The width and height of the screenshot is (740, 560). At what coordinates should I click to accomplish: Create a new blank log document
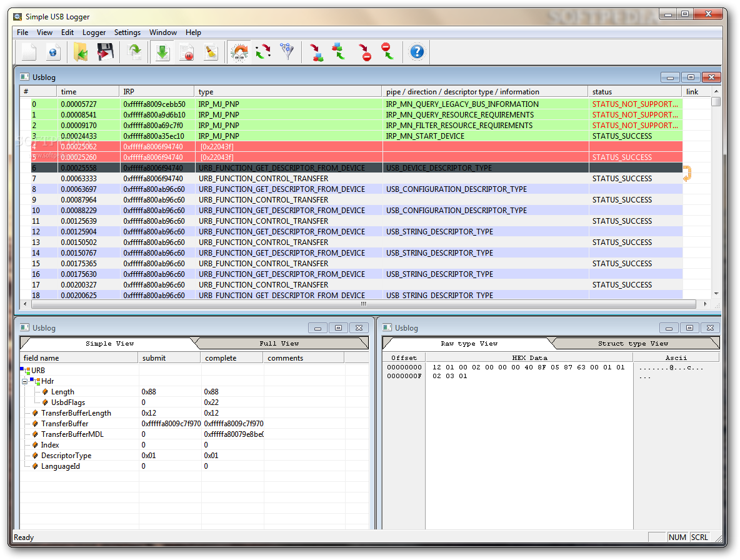(x=29, y=52)
